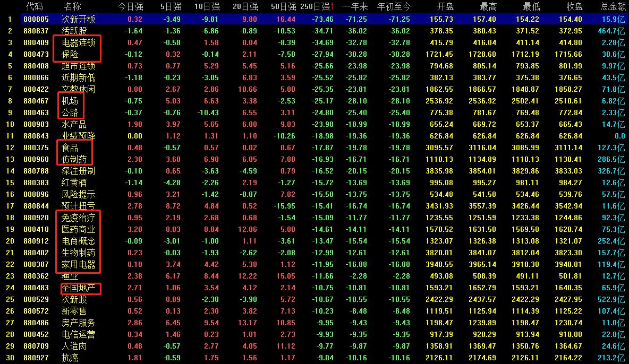Click the 保险 sector name
Screen dimensions: 629x364
click(70, 54)
